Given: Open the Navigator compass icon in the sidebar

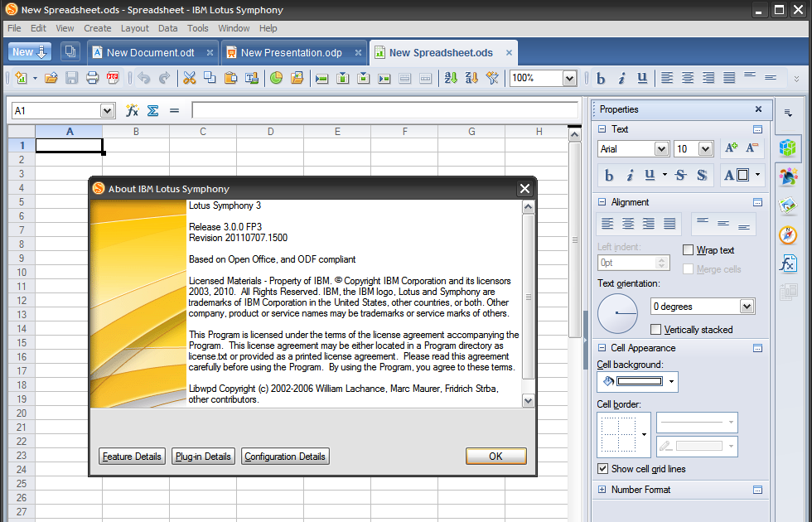Looking at the screenshot, I should 787,235.
